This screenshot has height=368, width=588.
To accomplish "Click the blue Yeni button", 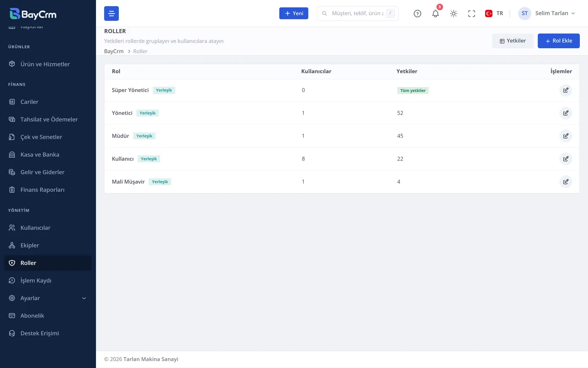I will pos(294,13).
